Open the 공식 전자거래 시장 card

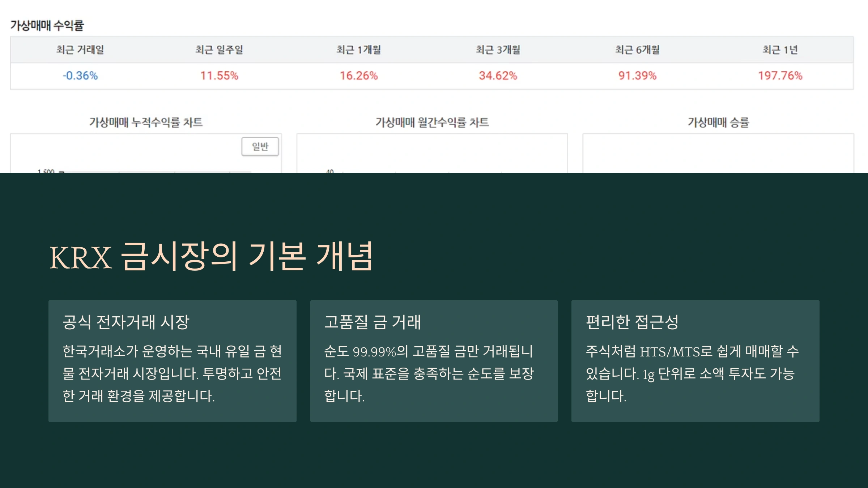point(173,361)
